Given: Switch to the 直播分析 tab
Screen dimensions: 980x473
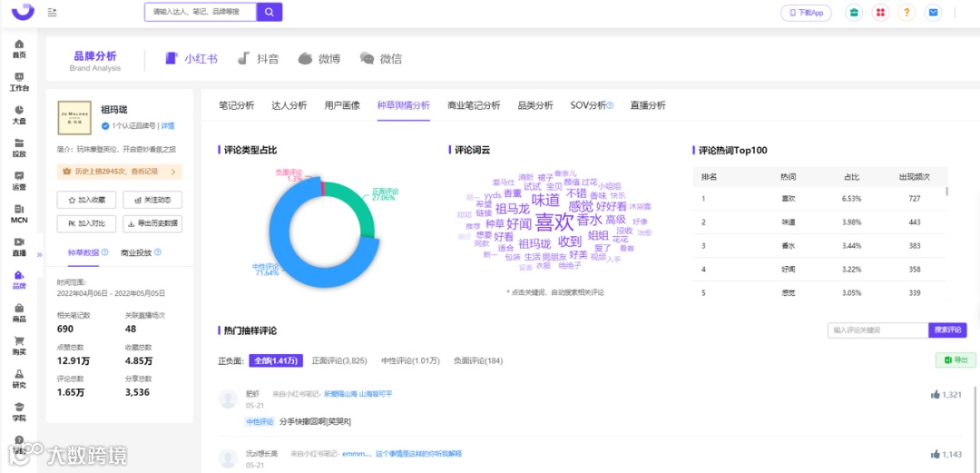Looking at the screenshot, I should point(648,105).
